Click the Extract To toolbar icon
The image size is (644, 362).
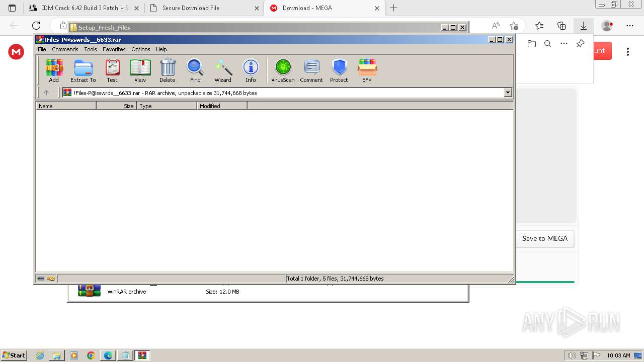[83, 70]
